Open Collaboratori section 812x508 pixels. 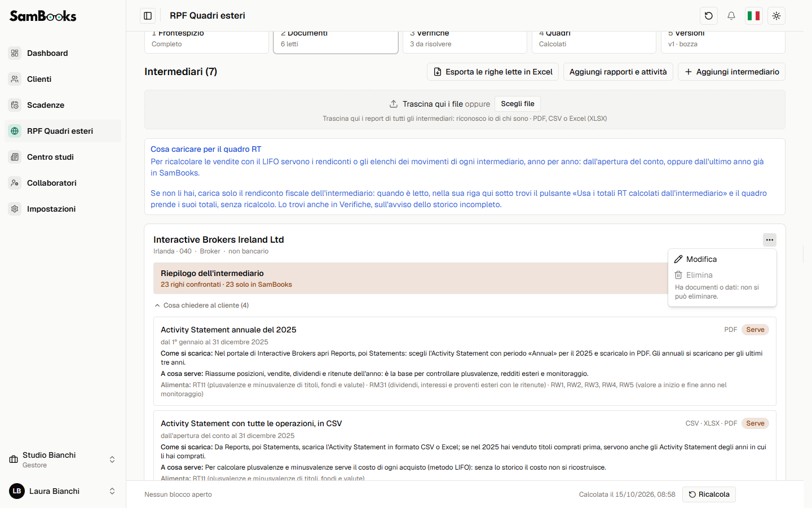pyautogui.click(x=63, y=183)
